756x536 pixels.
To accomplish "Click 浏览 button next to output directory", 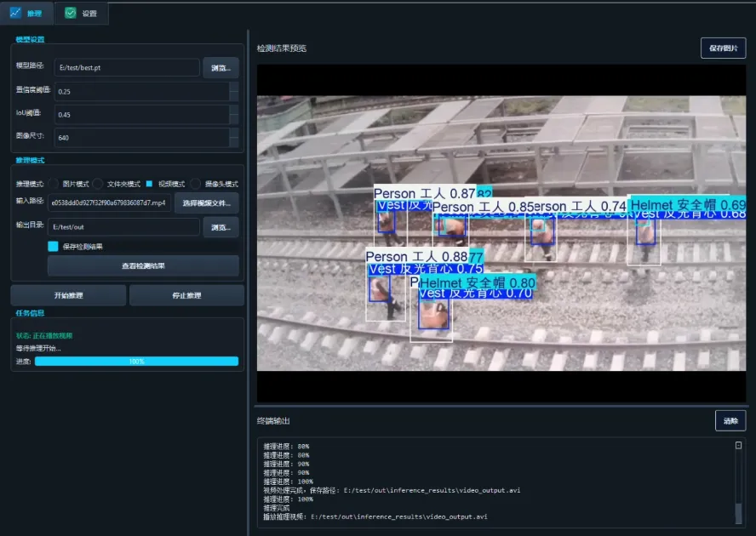I will 220,227.
